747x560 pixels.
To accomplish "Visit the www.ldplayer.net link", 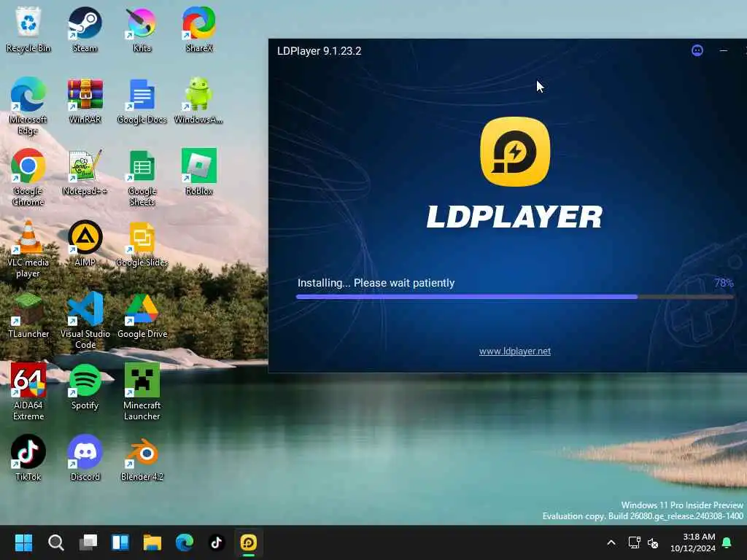I will coord(514,351).
